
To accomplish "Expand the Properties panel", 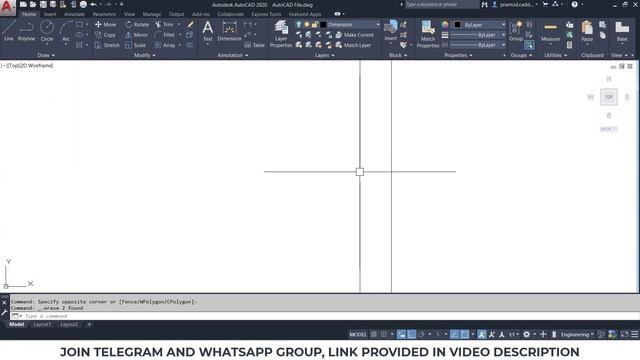I will (458, 55).
